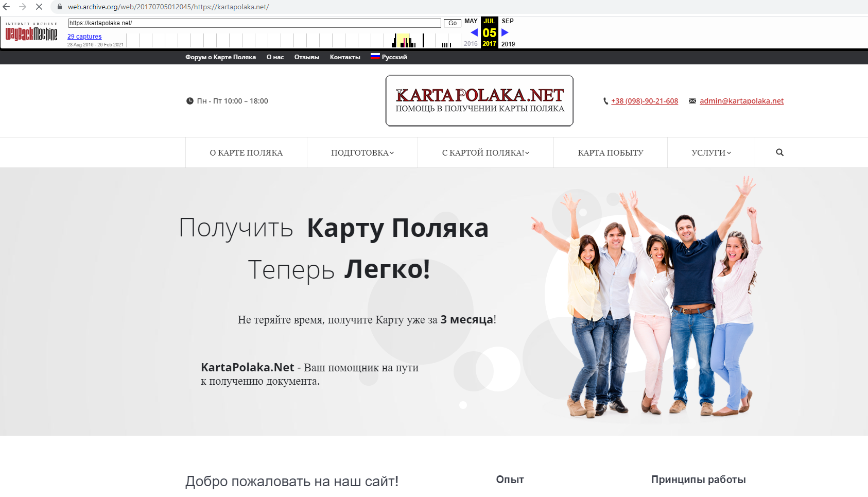
Task: Open the 29 captures link
Action: (84, 37)
